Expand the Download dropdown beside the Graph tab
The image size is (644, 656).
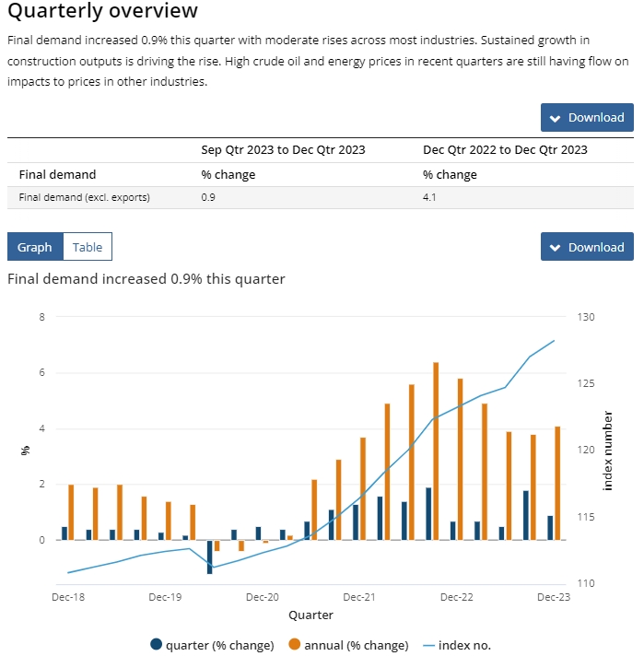click(x=587, y=247)
